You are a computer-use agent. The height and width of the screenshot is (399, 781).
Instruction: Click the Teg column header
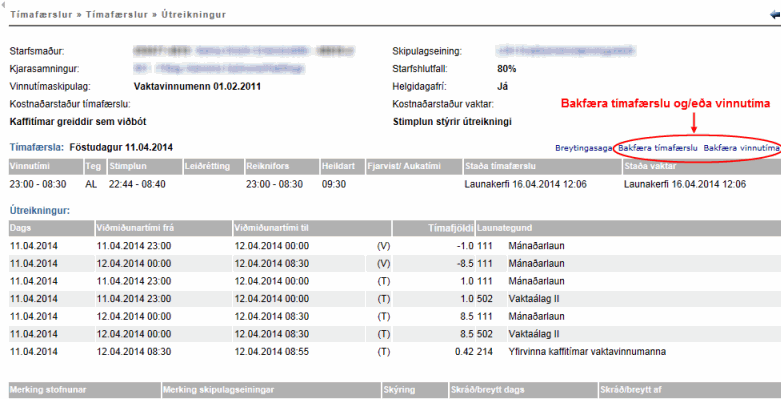[95, 166]
